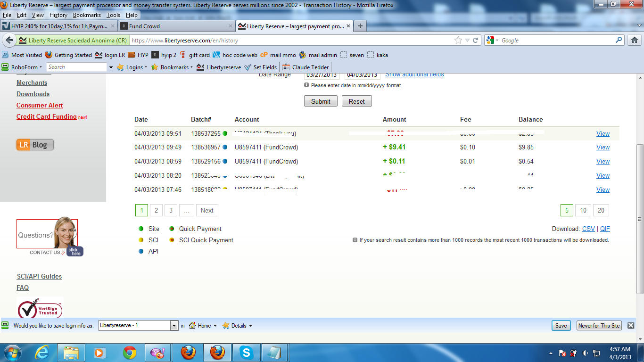
Task: Open the Windows Start menu
Action: click(x=12, y=352)
